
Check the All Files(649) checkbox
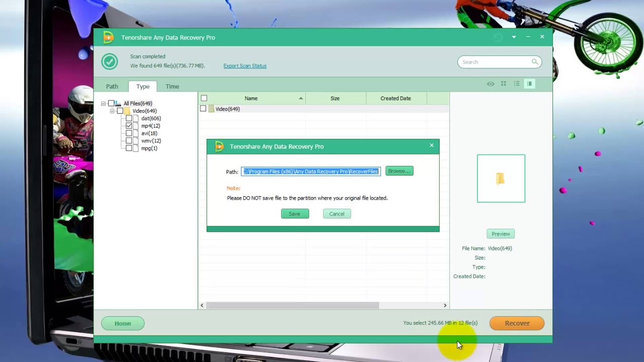tap(111, 103)
